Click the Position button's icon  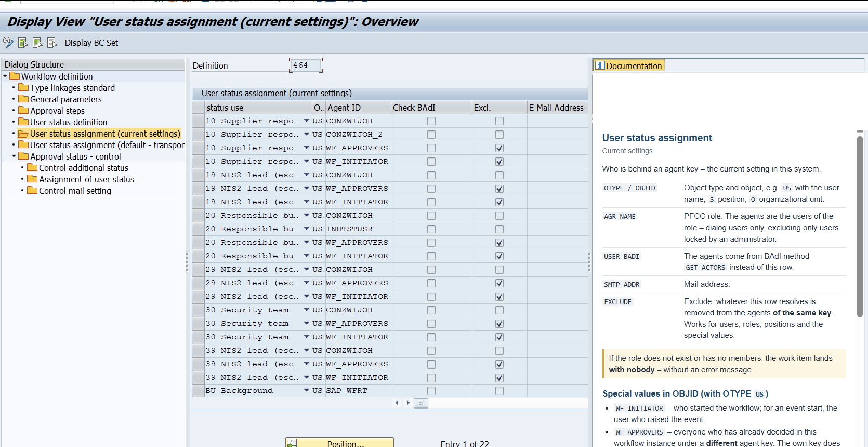293,443
